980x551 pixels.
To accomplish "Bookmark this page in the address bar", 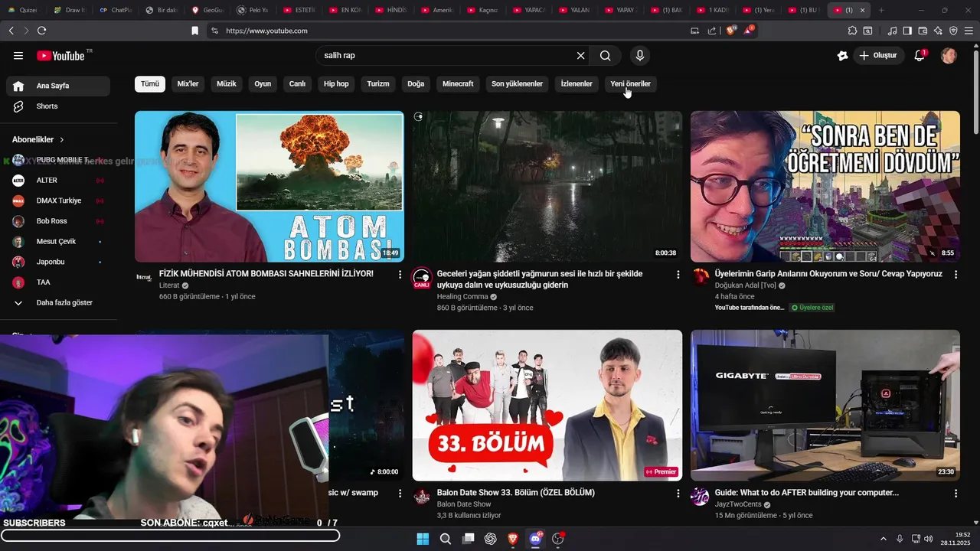I will [194, 31].
